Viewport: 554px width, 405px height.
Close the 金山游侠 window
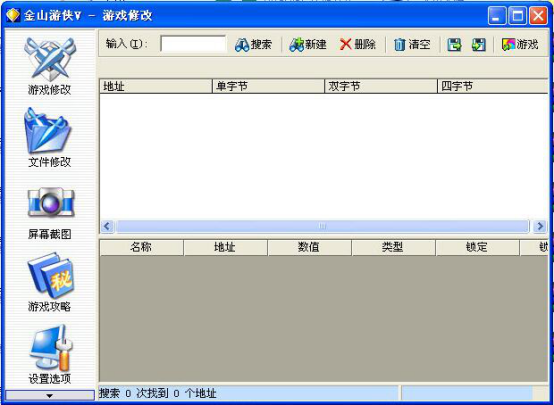tap(538, 16)
